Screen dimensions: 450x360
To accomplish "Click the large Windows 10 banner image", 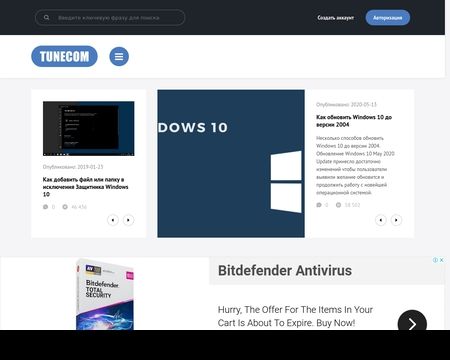I will [x=231, y=163].
